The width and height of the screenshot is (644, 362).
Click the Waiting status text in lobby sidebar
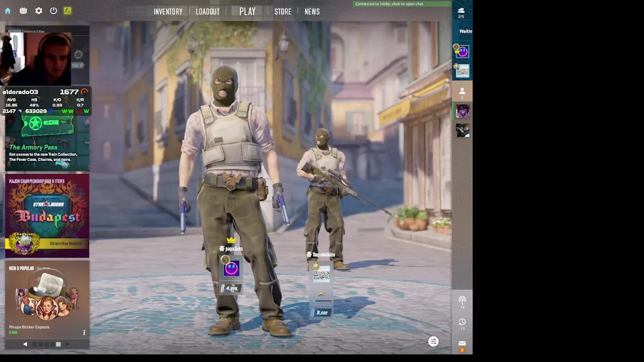coord(466,31)
